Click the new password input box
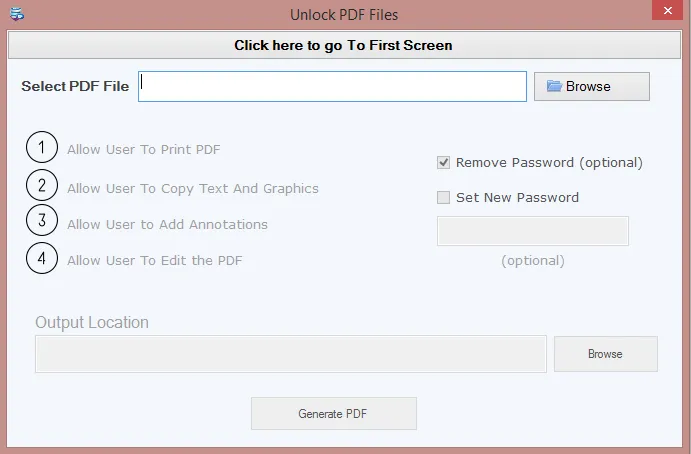This screenshot has width=691, height=454. 533,231
